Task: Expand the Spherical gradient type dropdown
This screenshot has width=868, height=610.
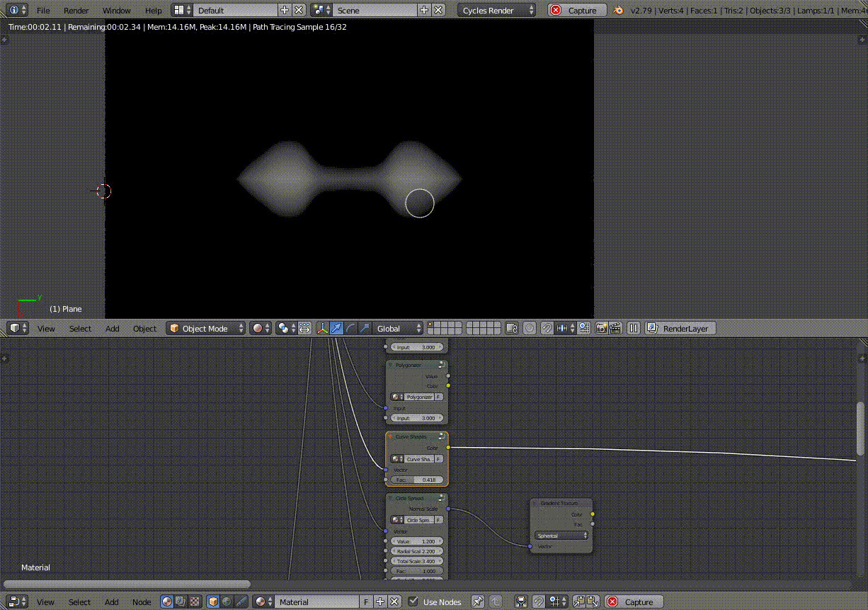Action: pos(562,536)
